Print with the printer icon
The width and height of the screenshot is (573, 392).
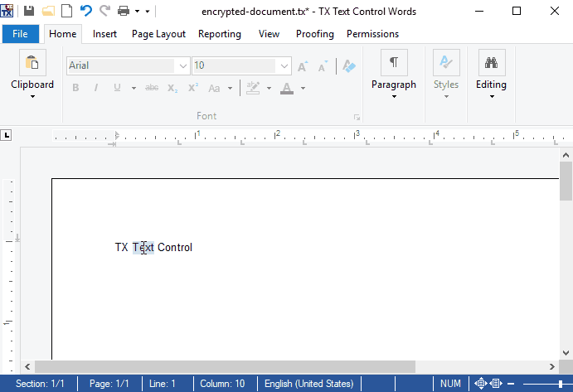[x=124, y=12]
